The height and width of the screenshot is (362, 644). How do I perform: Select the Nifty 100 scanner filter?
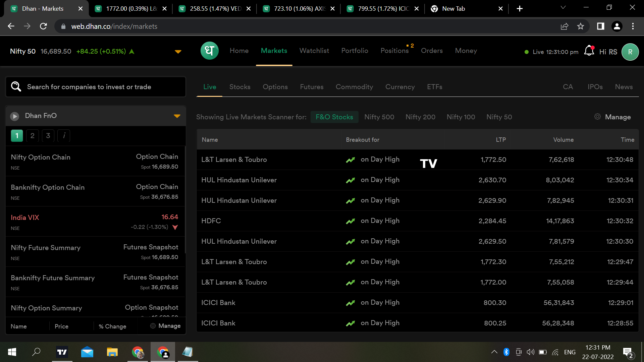[x=461, y=117]
